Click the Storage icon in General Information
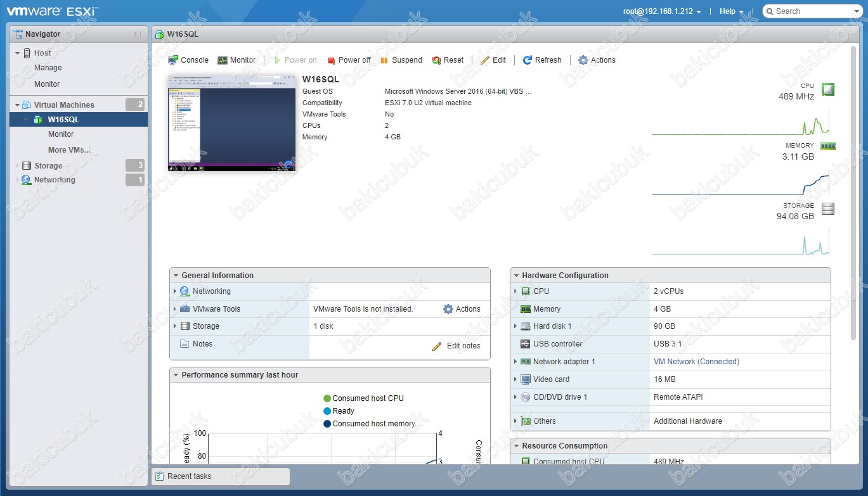Screen dimensions: 868x496 (x=185, y=326)
